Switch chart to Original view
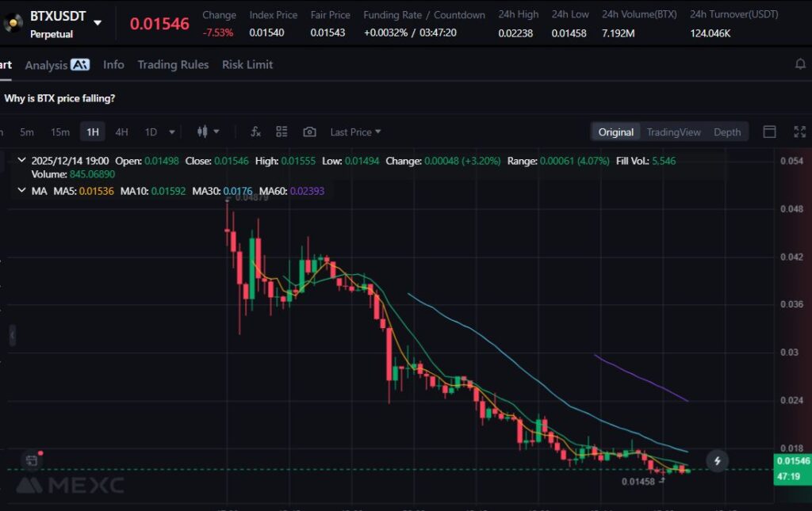 click(615, 132)
